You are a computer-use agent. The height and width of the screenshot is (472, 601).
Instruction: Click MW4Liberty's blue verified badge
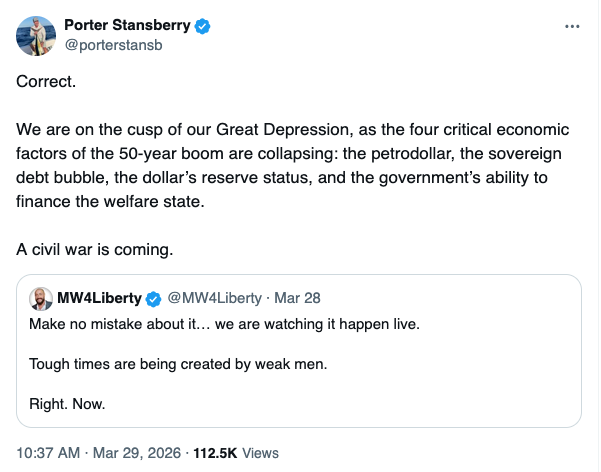click(x=154, y=298)
